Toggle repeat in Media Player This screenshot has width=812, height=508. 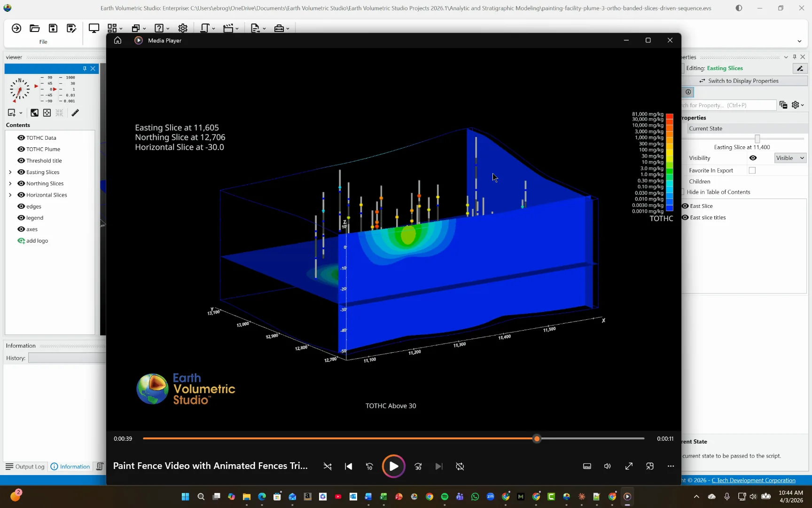pyautogui.click(x=460, y=466)
